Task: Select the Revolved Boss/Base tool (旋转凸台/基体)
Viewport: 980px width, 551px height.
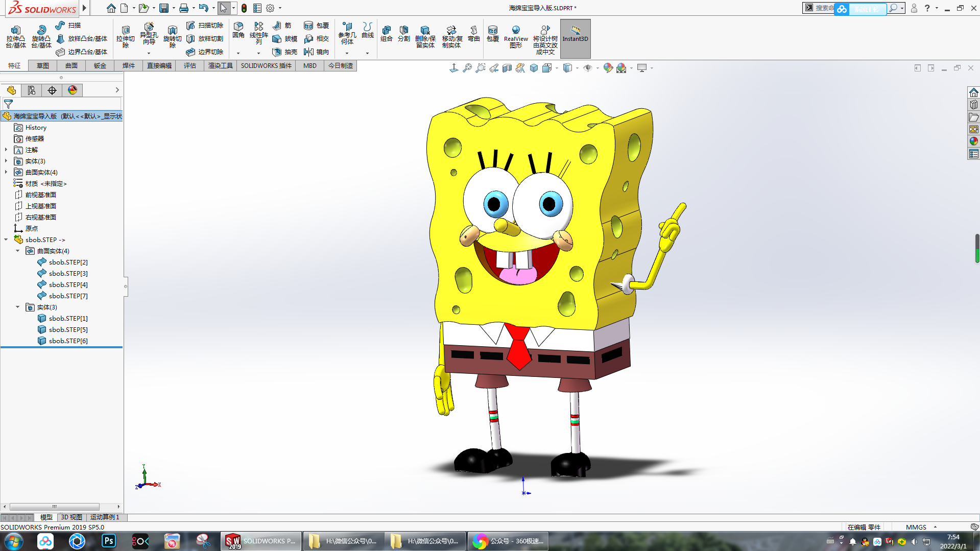Action: point(41,37)
